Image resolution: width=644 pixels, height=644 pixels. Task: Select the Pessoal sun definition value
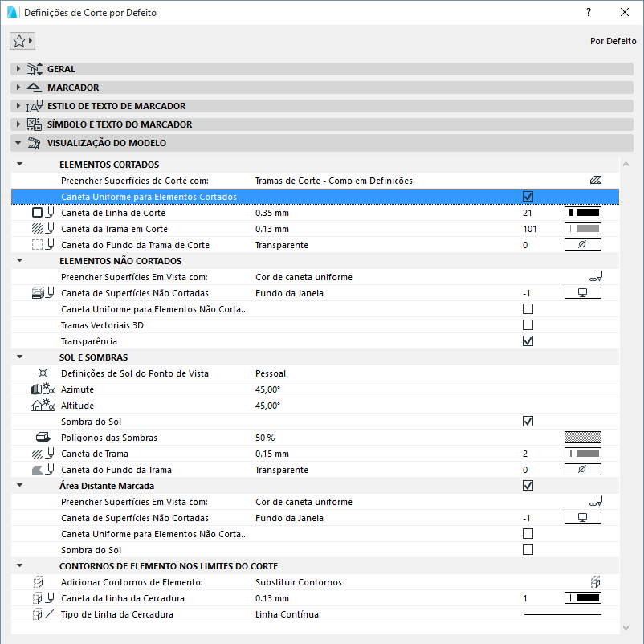pos(271,373)
